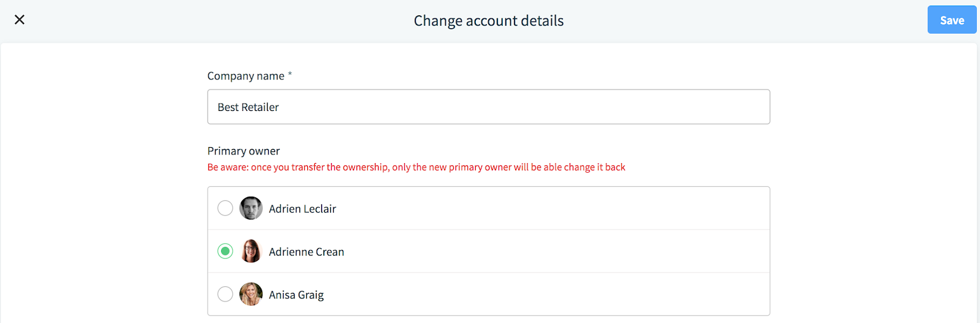Click the red ownership transfer warning text
Screen dimensions: 980x323
click(417, 167)
